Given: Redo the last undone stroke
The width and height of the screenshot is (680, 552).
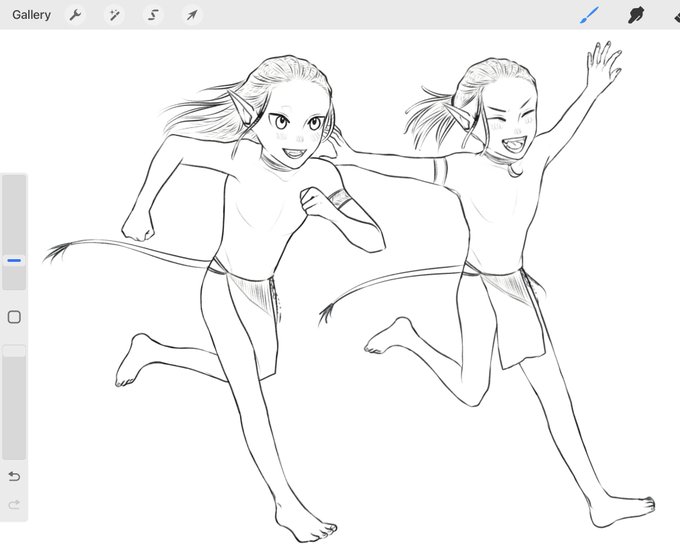Looking at the screenshot, I should [14, 504].
